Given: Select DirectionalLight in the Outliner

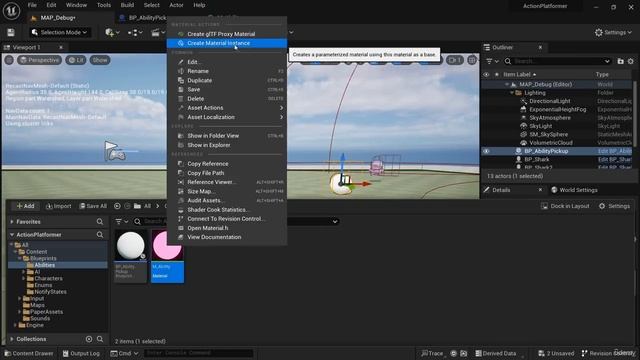Looking at the screenshot, I should tap(549, 101).
